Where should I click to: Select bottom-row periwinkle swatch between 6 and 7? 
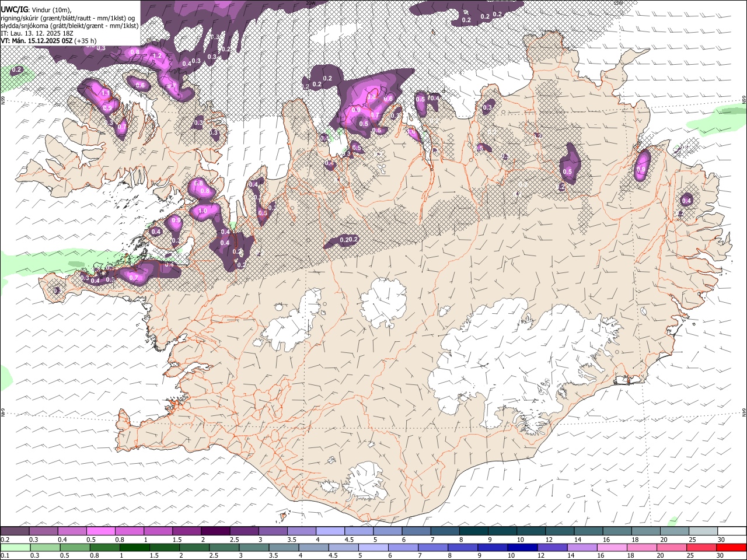tap(403, 547)
